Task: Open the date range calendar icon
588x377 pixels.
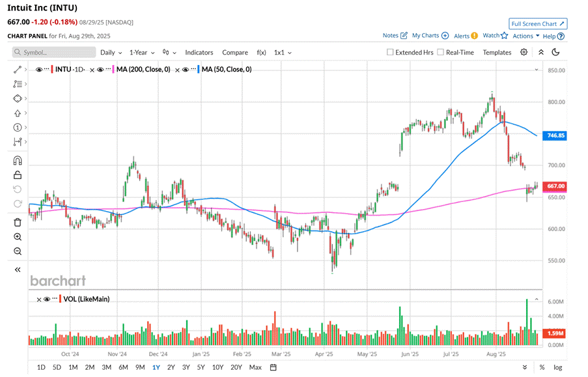Action: pos(273,367)
